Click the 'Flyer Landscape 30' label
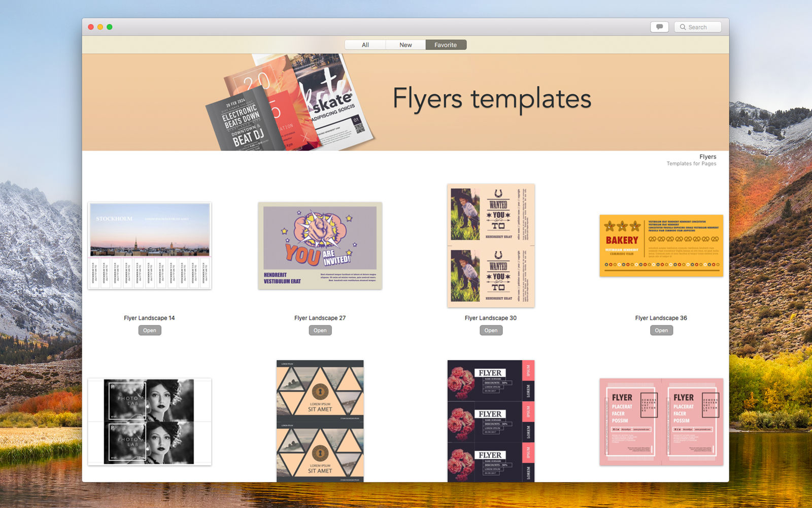The image size is (812, 508). coord(491,318)
